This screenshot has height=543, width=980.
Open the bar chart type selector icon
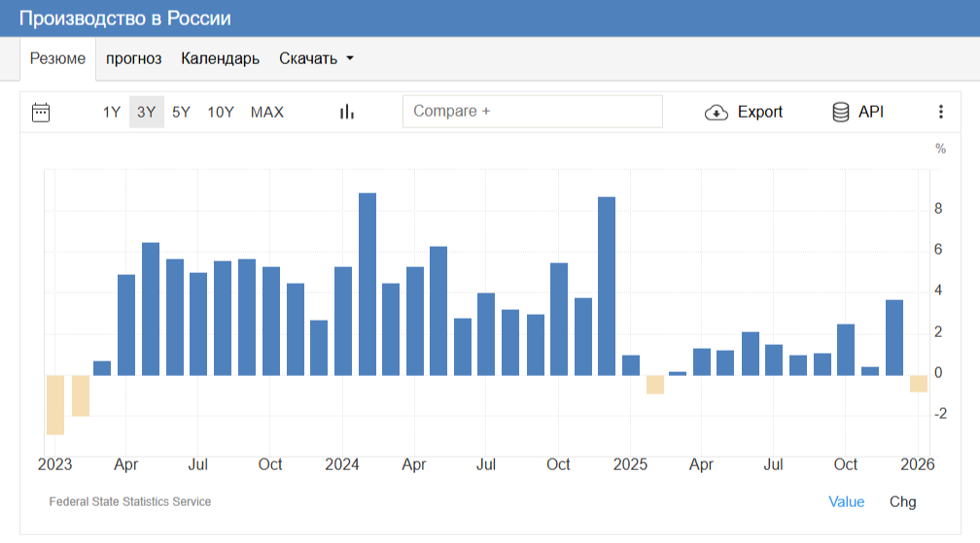click(347, 112)
